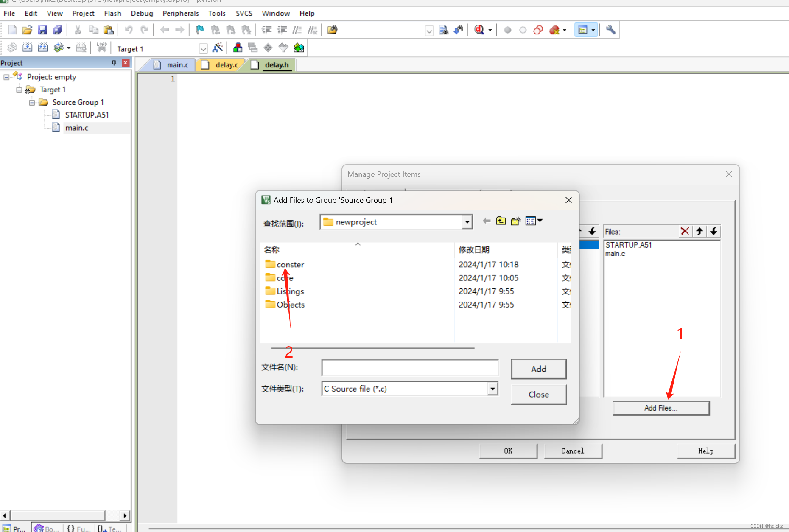Click Close in the Add Files dialog
789x532 pixels.
click(x=538, y=395)
